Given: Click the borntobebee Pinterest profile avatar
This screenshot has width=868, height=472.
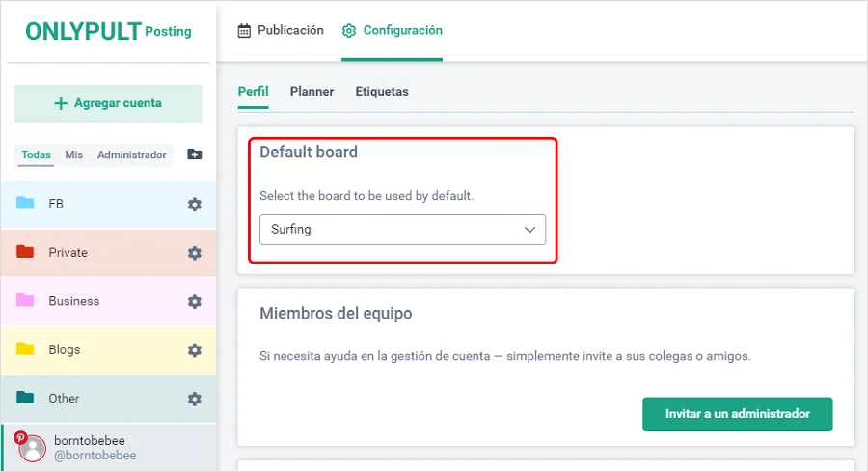Looking at the screenshot, I should coord(33,448).
